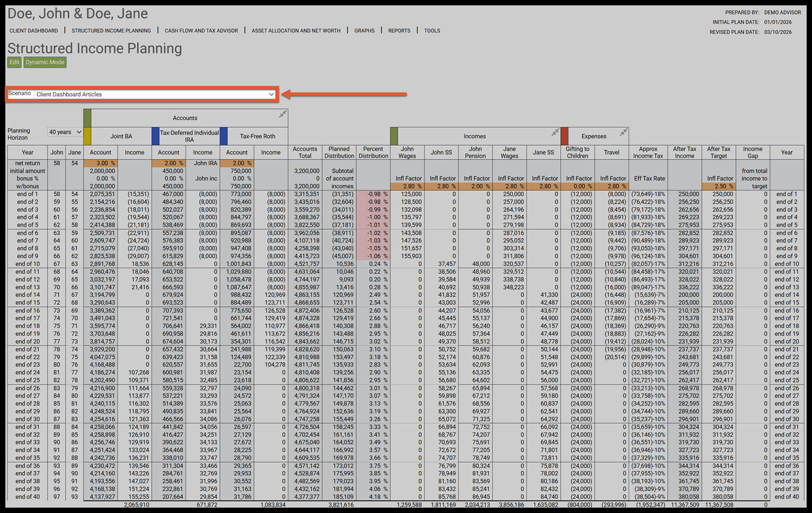Click the Jane SS column header

click(543, 153)
